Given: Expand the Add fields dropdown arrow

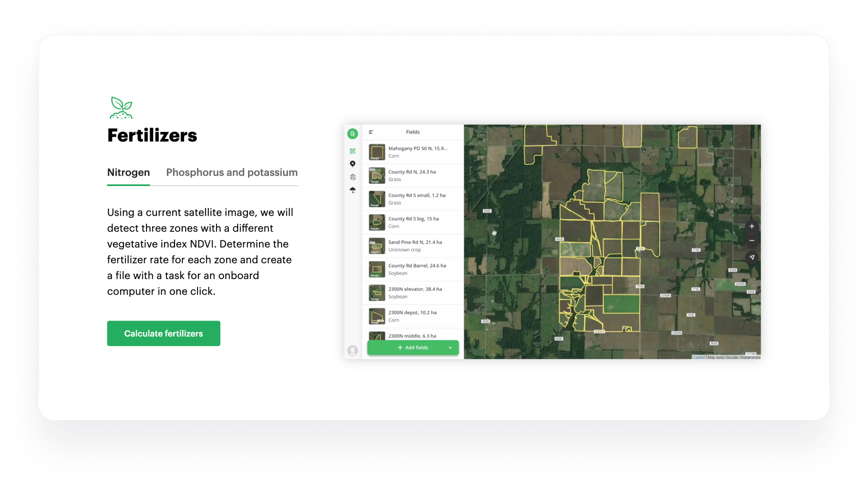Looking at the screenshot, I should click(x=450, y=348).
